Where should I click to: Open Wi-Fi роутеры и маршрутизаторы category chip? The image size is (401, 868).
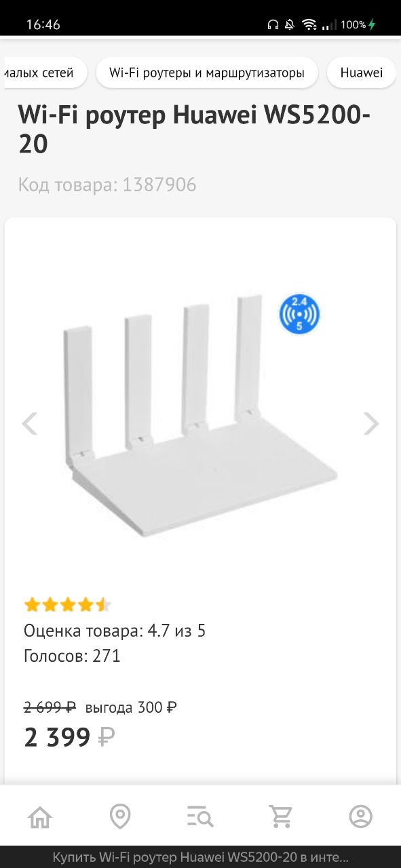point(207,73)
